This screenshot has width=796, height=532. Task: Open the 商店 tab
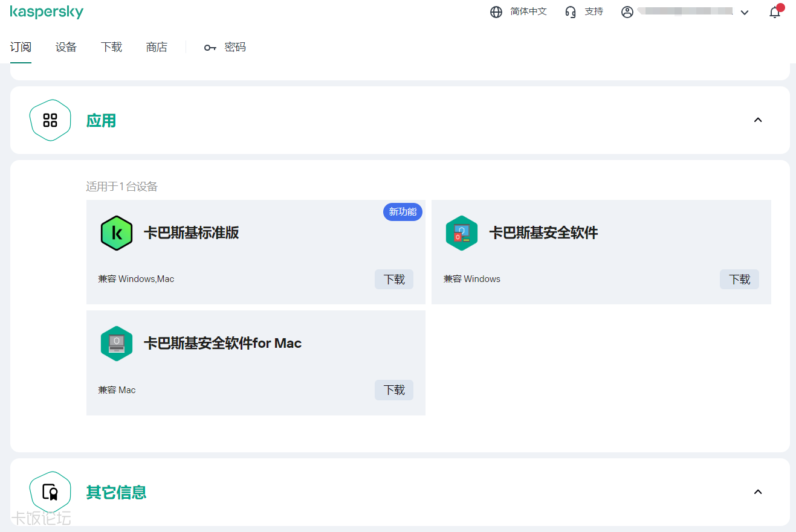tap(157, 47)
